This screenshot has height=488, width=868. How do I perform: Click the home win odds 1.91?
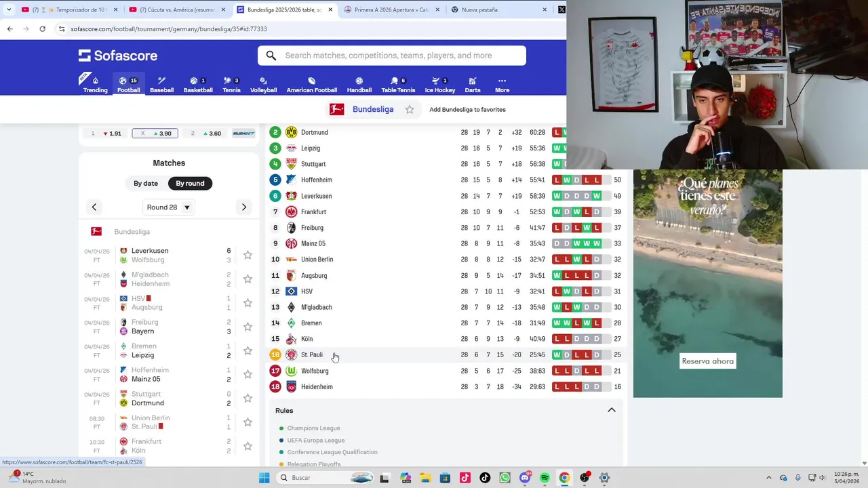click(107, 134)
